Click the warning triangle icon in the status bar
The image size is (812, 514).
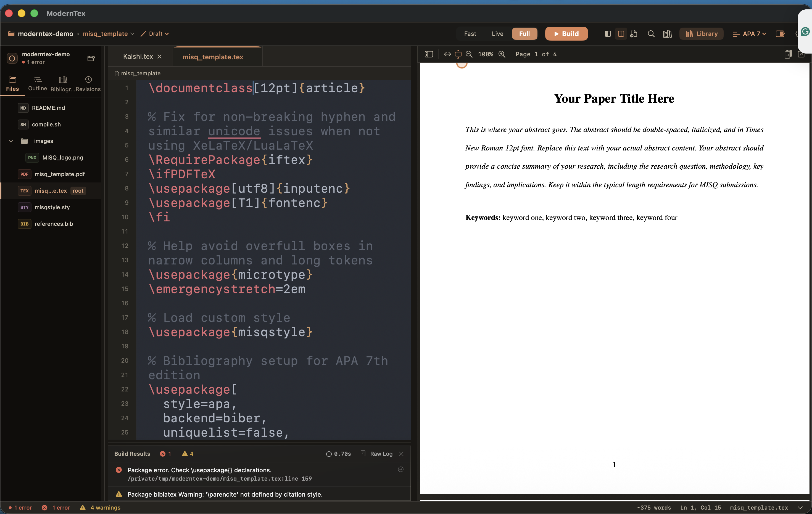click(x=83, y=508)
